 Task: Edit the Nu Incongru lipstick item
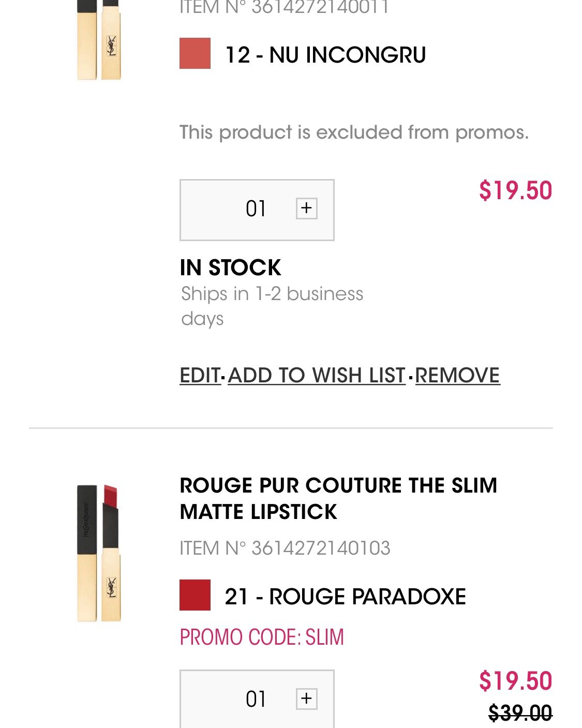(x=200, y=375)
